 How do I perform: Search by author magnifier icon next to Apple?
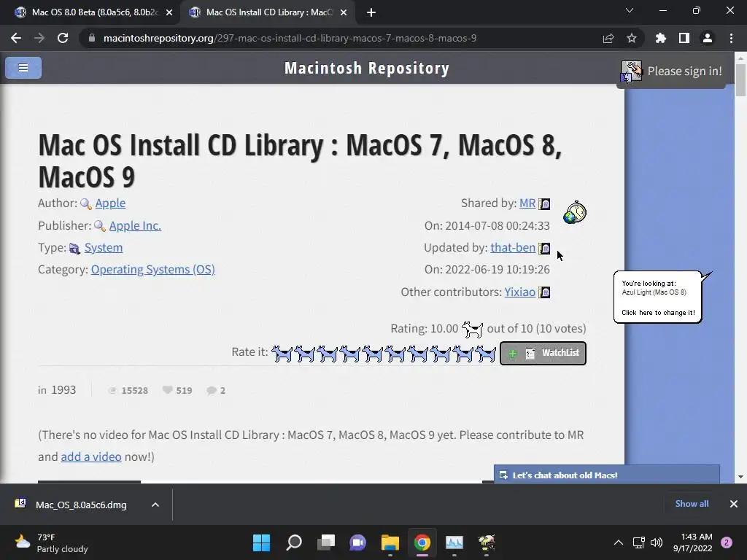coord(86,204)
